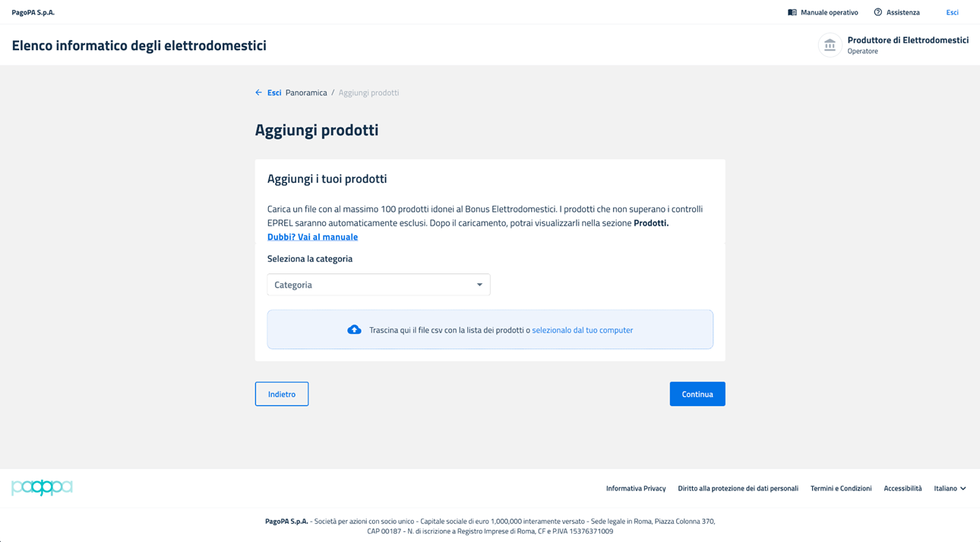Click the PagoPA logo in the footer
This screenshot has height=542, width=980.
[x=42, y=487]
